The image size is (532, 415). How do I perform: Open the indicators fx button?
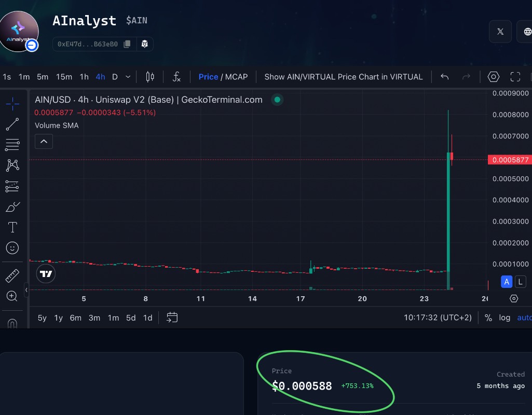click(176, 77)
